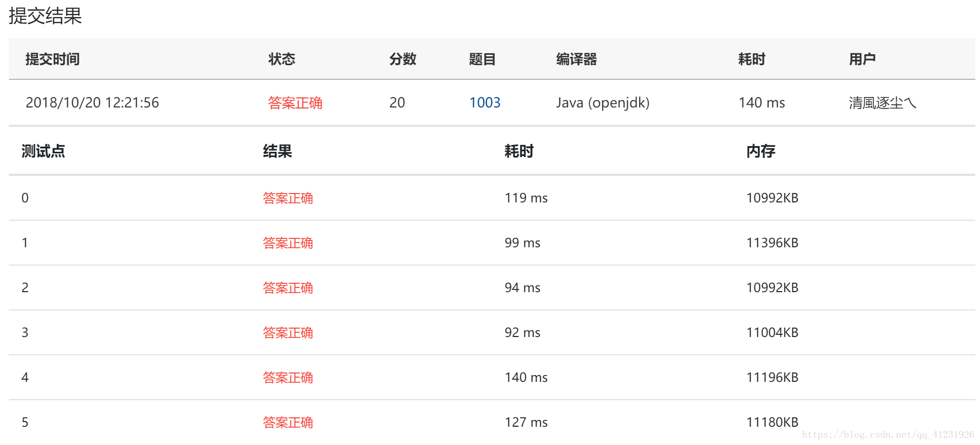Viewport: 980px width, 445px height.
Task: Select test point 3 row number
Action: coord(25,333)
